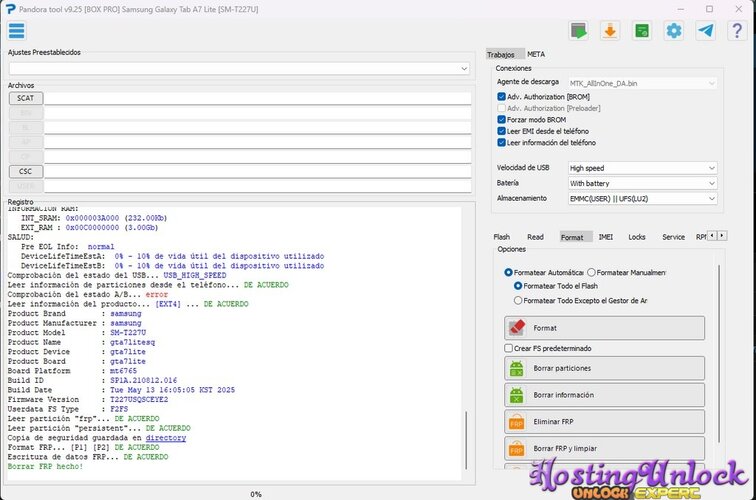Click the SCAT file path field
The image size is (756, 500).
pyautogui.click(x=257, y=98)
